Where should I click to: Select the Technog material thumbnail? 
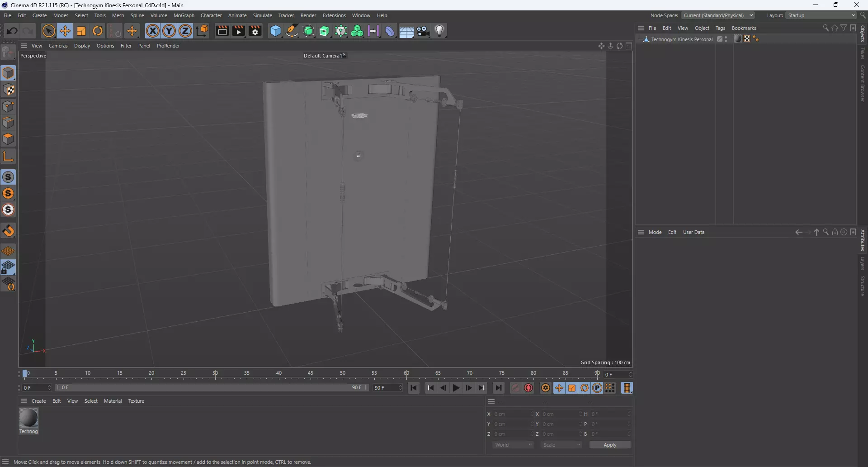pyautogui.click(x=28, y=418)
